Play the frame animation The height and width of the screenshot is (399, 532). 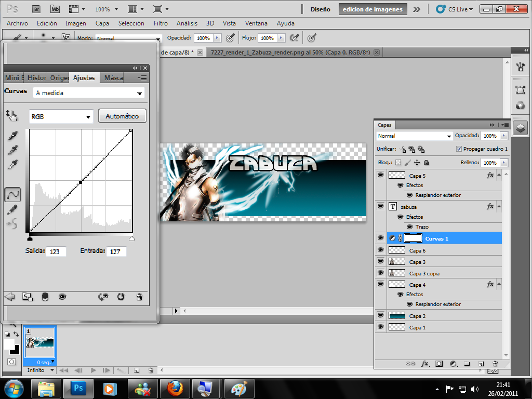94,370
